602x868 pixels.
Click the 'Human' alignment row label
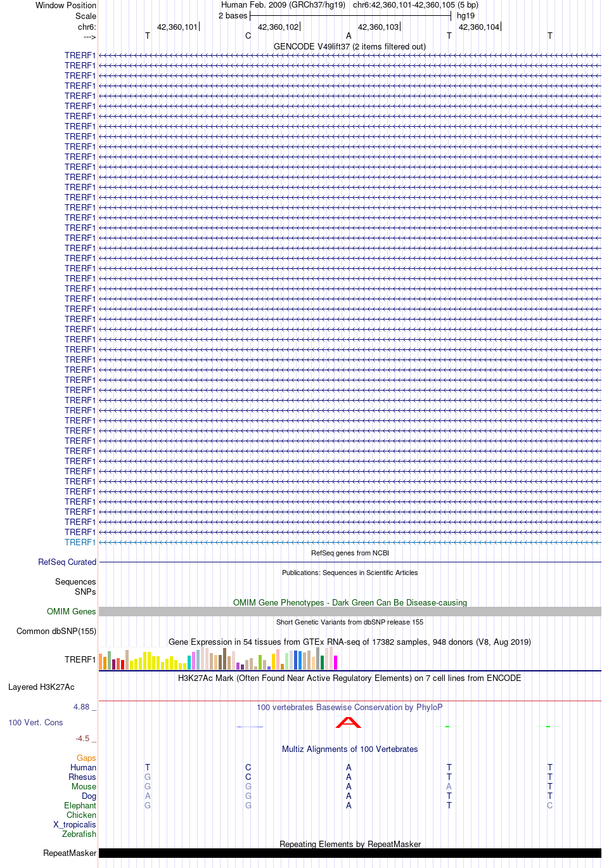tap(83, 767)
